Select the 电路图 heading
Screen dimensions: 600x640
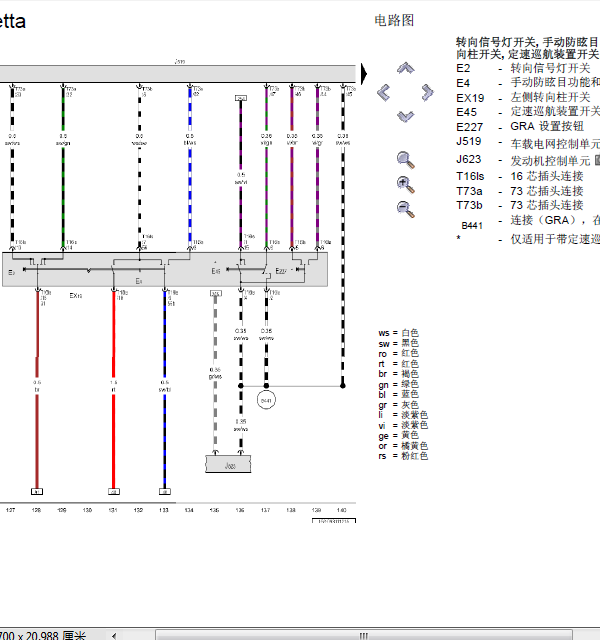coord(394,20)
